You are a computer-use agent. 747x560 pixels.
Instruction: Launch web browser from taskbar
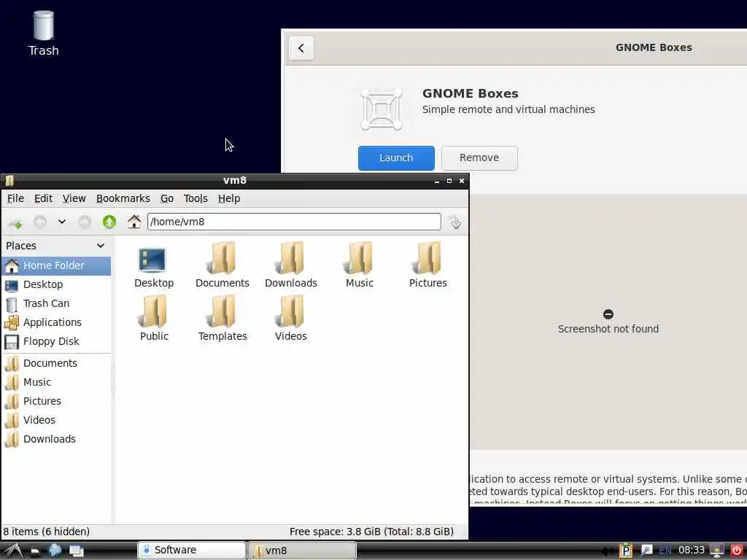[x=55, y=551]
